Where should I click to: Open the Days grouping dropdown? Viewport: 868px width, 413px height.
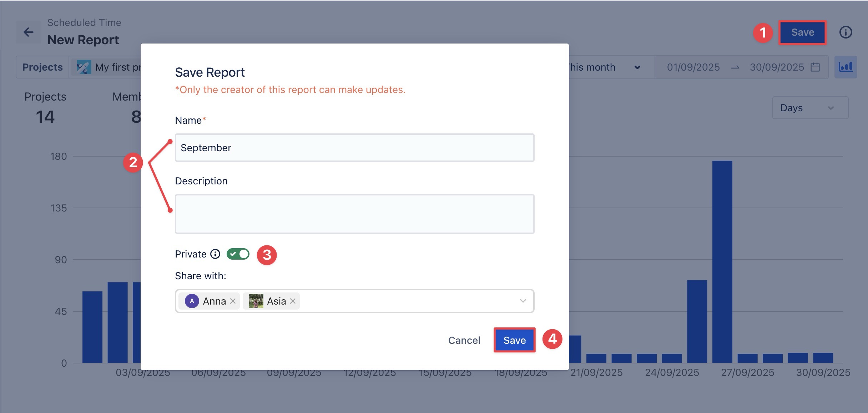click(810, 108)
